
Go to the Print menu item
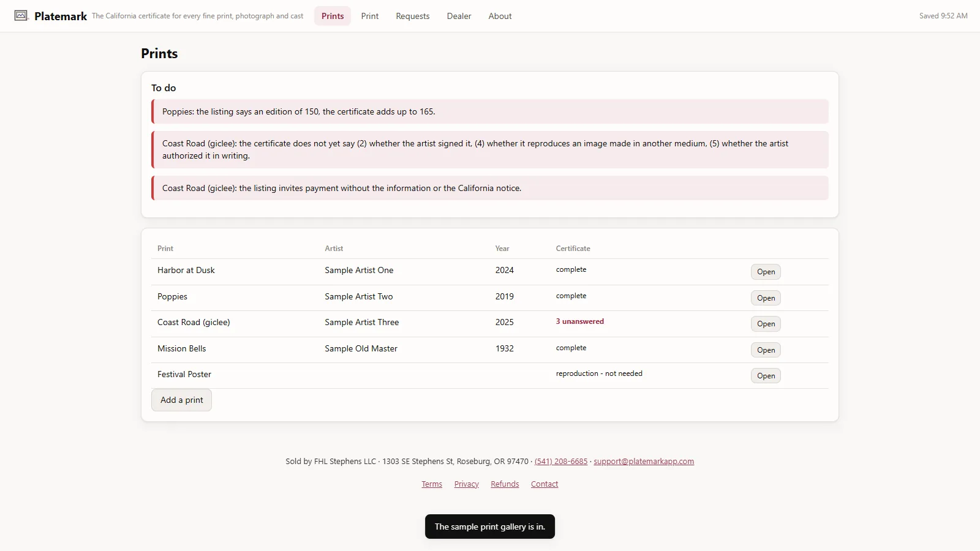[x=370, y=16]
